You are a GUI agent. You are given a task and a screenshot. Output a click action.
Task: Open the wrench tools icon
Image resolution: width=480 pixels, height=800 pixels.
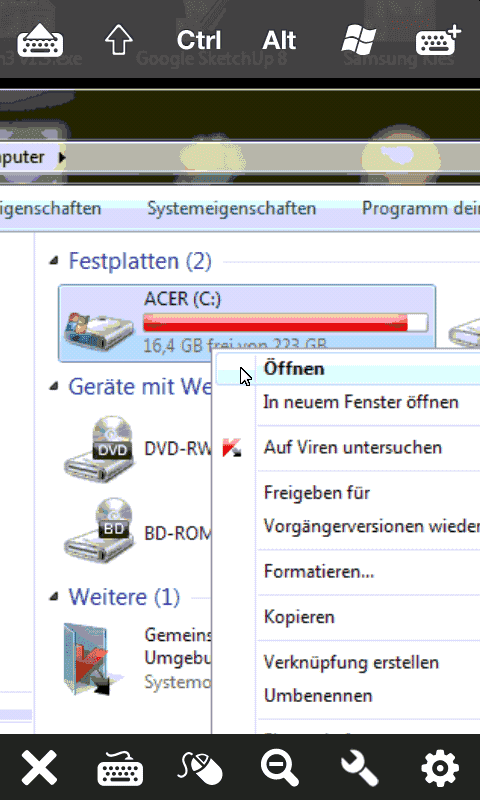tap(360, 768)
